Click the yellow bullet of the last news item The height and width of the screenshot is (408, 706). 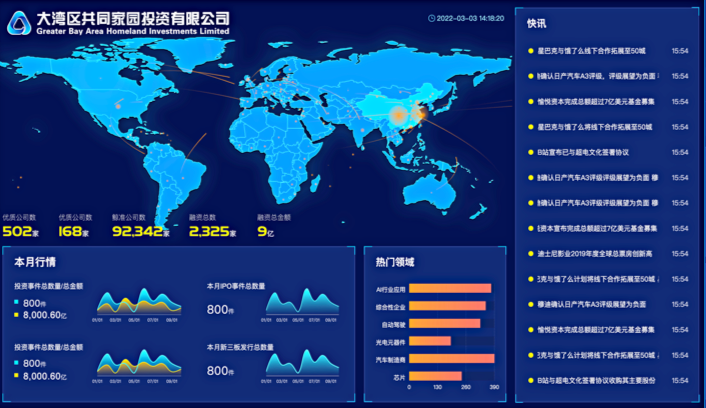(530, 380)
